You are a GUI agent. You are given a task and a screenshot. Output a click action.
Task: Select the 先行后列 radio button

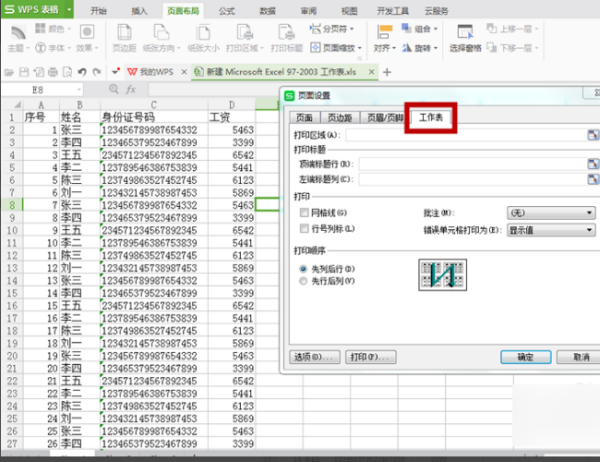coord(303,282)
